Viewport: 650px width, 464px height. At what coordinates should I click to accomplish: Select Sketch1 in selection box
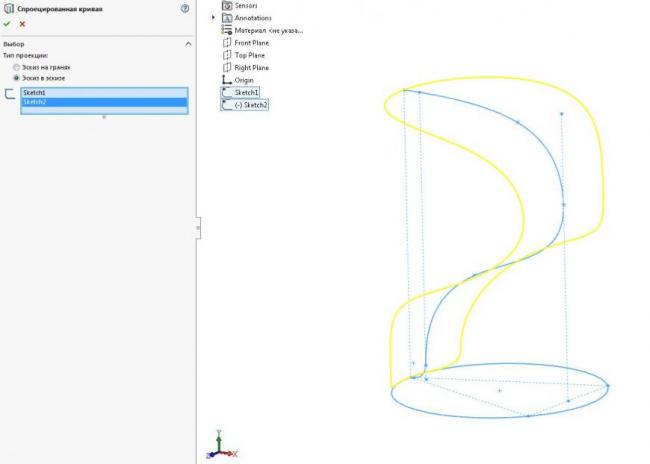click(104, 92)
